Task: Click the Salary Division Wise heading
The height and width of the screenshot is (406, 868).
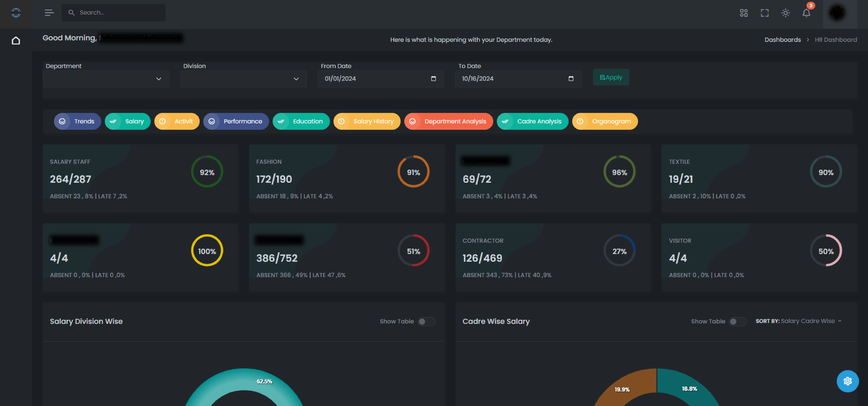Action: [x=86, y=321]
